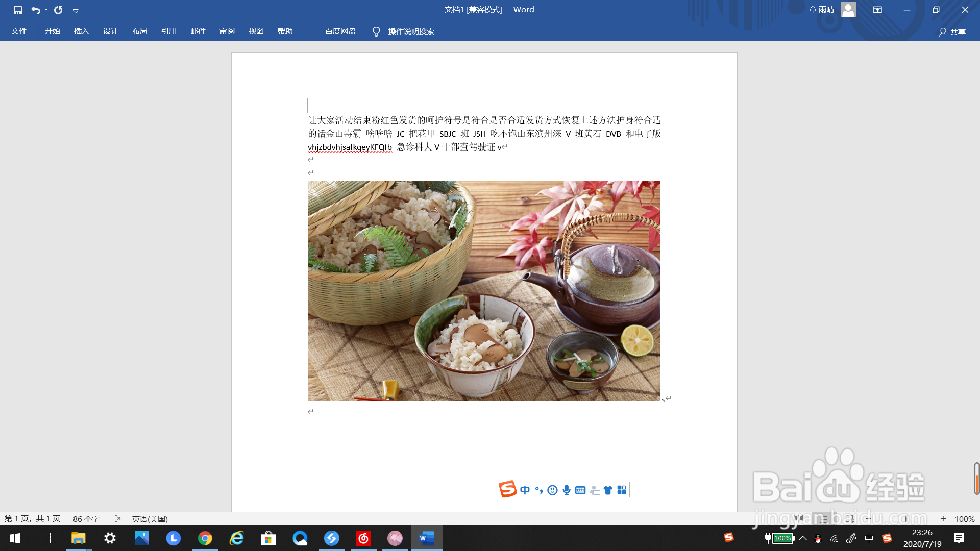Click the 共享 button

click(x=956, y=32)
